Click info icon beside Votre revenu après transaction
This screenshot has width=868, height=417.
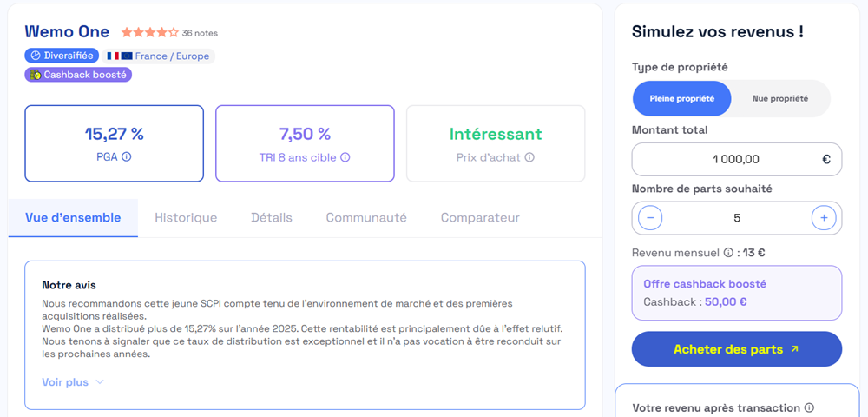[x=809, y=407]
